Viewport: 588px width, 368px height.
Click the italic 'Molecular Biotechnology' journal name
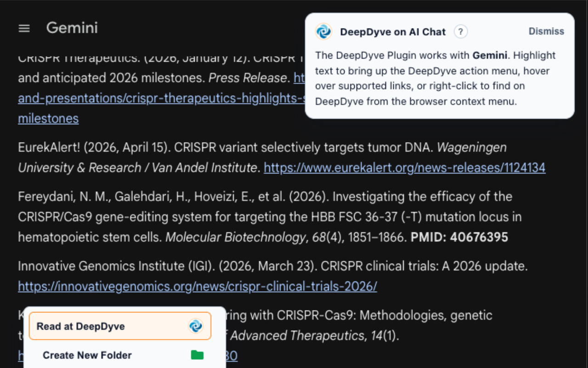tap(235, 237)
